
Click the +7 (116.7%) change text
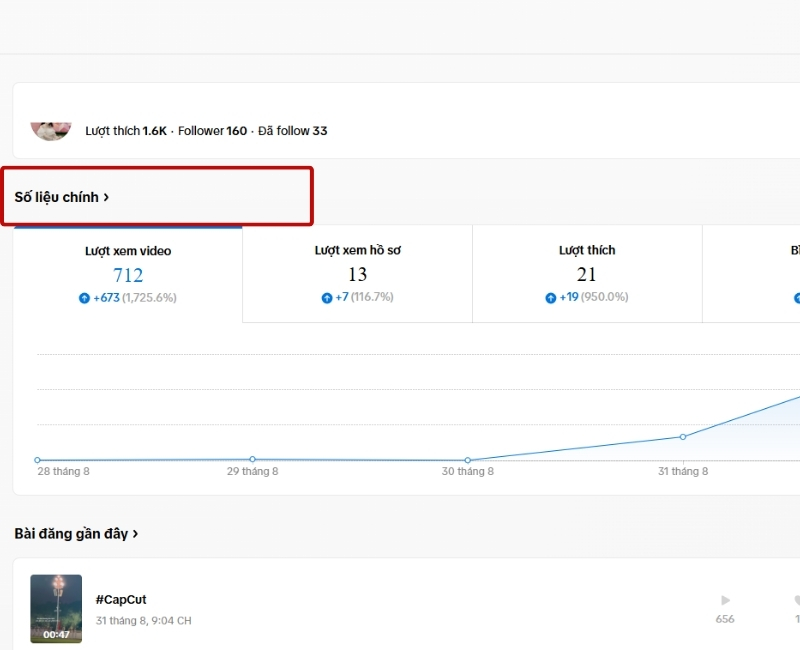point(364,297)
